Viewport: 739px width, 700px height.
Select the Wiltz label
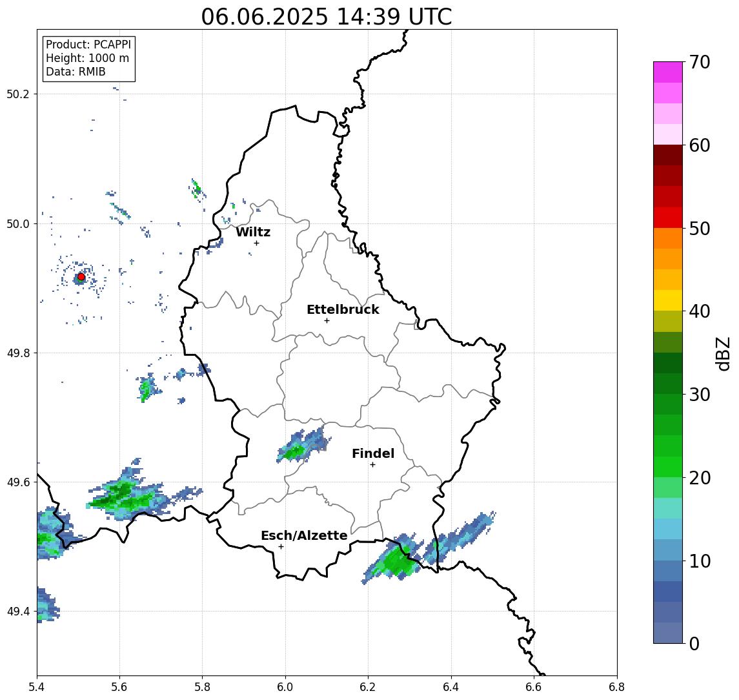[253, 232]
